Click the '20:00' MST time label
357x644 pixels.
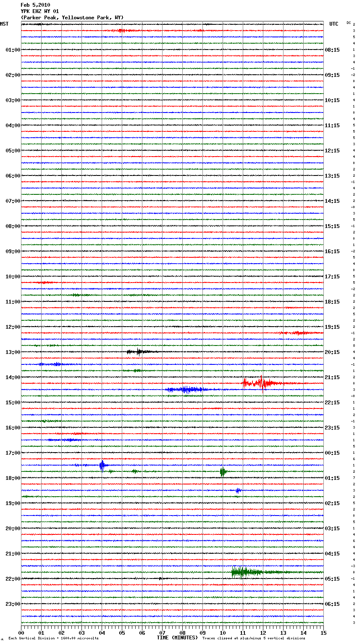tap(13, 529)
